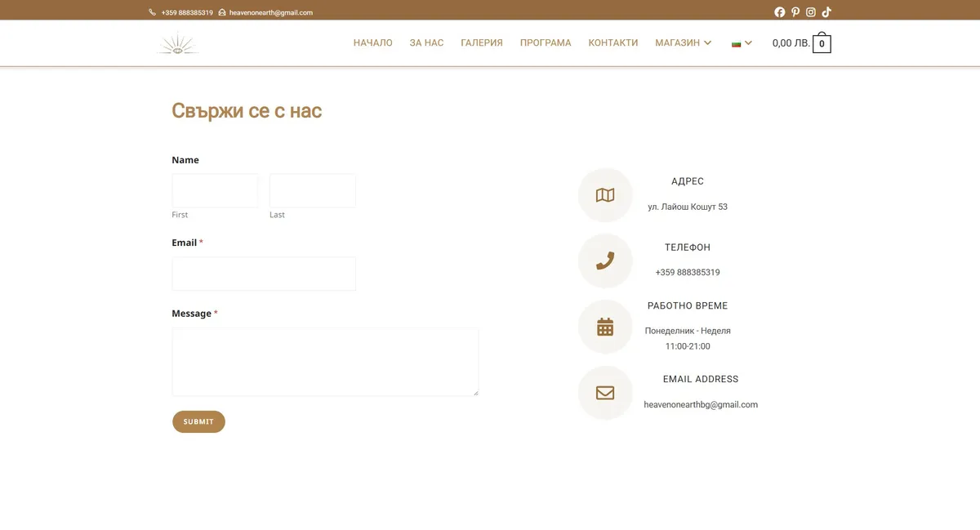Click the map address icon

[605, 195]
